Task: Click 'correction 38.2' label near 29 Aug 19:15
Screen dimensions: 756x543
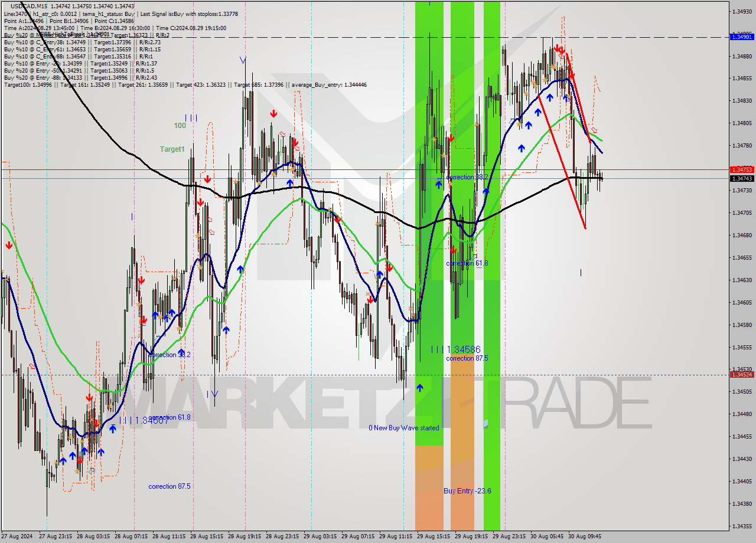Action: coord(467,177)
